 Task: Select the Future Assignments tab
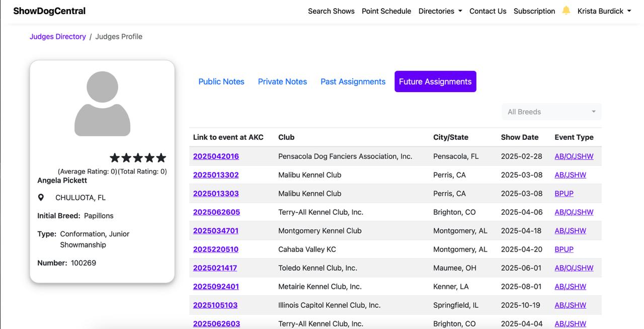435,81
